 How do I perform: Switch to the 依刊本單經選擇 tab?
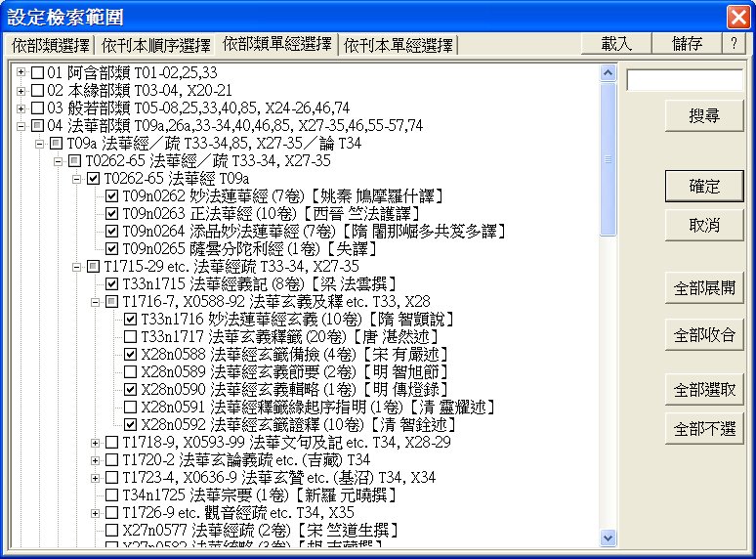click(399, 45)
